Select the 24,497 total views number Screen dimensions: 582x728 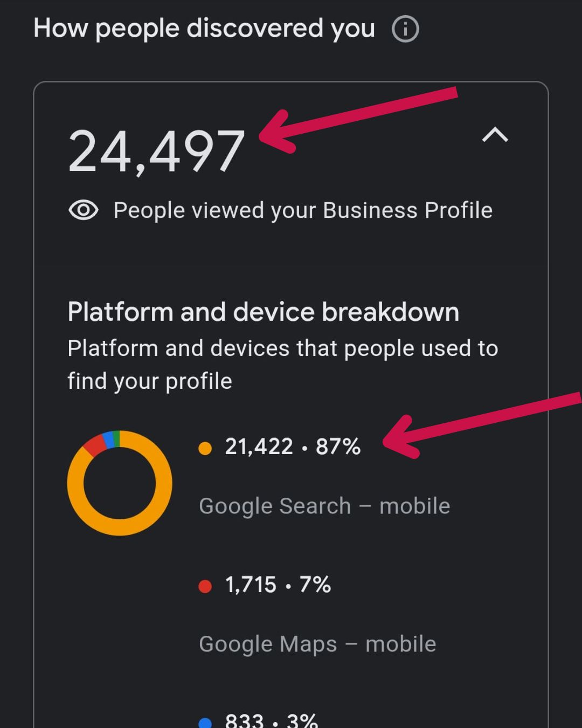point(156,152)
